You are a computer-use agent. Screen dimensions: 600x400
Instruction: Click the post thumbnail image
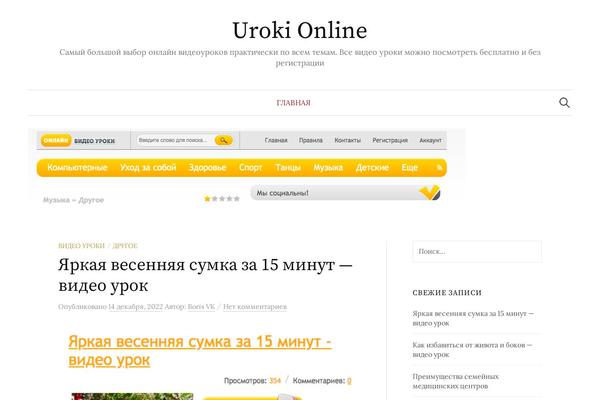(x=132, y=396)
